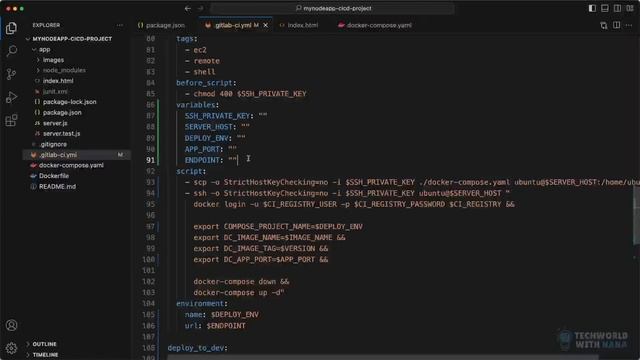Open editor more actions ellipsis

[629, 25]
